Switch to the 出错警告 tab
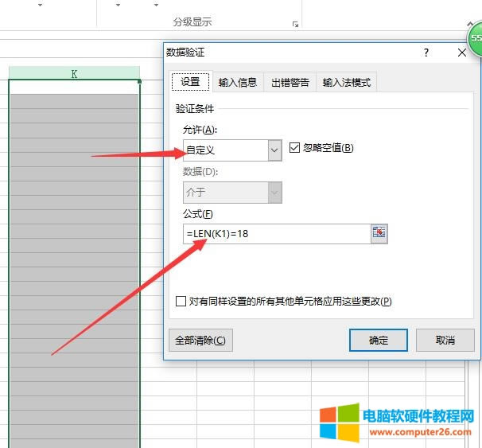The height and width of the screenshot is (448, 482). pyautogui.click(x=290, y=82)
